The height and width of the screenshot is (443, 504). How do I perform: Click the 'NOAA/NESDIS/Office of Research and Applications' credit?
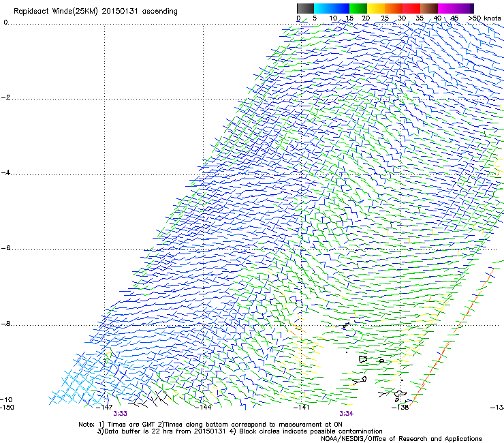[x=401, y=439]
